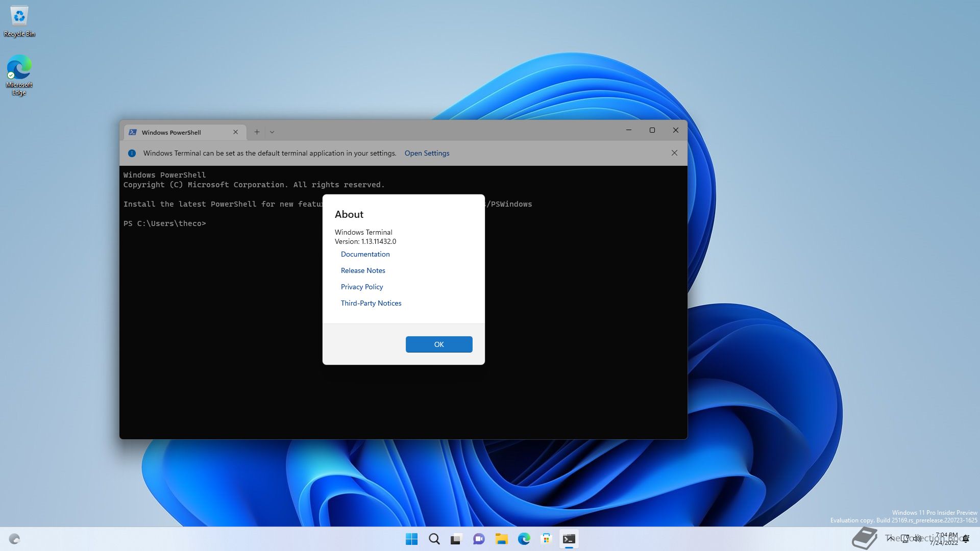Open taskbar Search
This screenshot has height=551, width=980.
coord(434,539)
